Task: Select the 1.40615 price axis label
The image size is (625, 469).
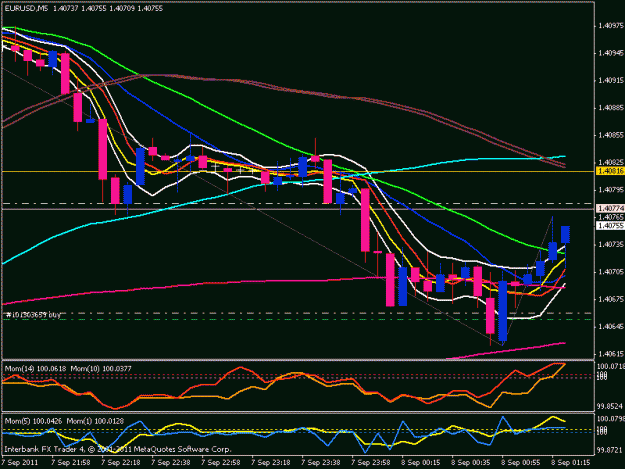Action: pos(611,354)
